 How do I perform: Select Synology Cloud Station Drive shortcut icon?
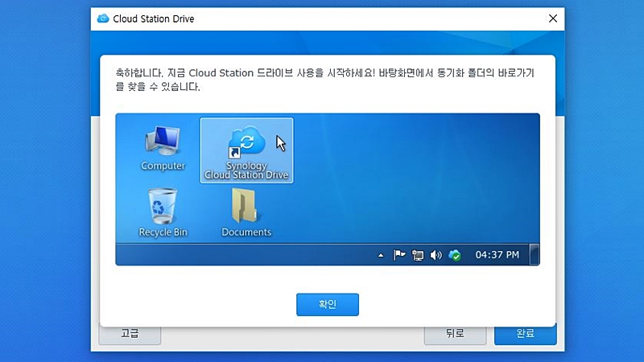[x=246, y=150]
